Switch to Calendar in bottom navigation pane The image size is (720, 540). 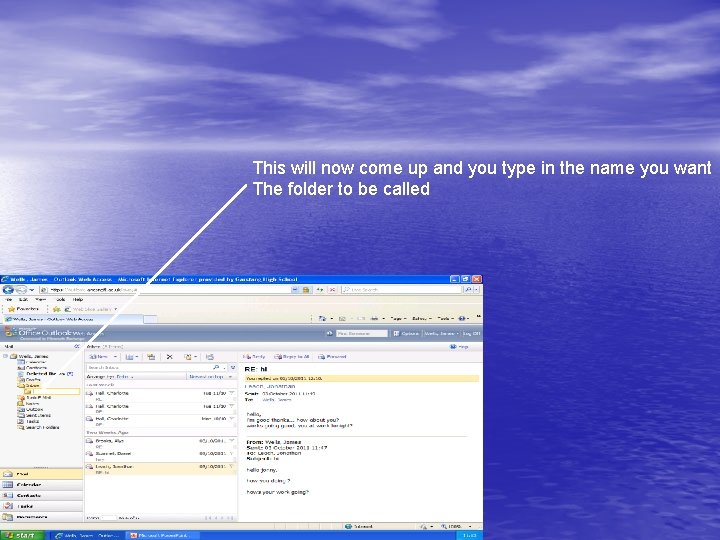point(41,484)
